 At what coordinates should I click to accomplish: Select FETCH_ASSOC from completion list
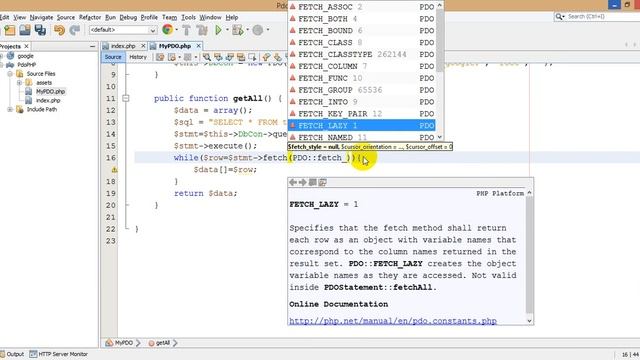coord(362,7)
